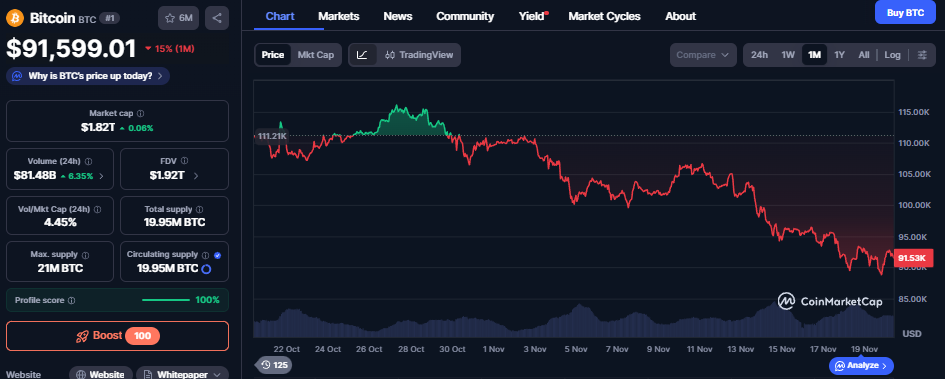
Task: Switch to TradingView candlestick chart
Action: [x=419, y=55]
